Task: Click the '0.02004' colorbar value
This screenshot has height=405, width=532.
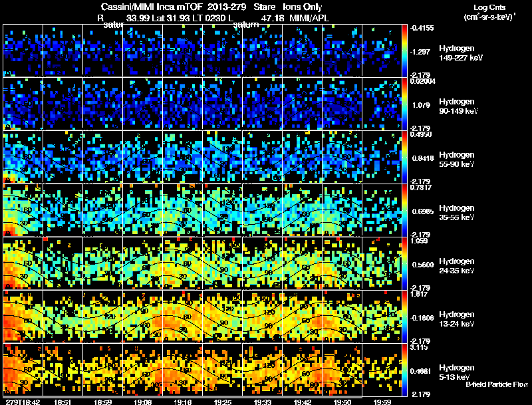Action: pyautogui.click(x=423, y=81)
